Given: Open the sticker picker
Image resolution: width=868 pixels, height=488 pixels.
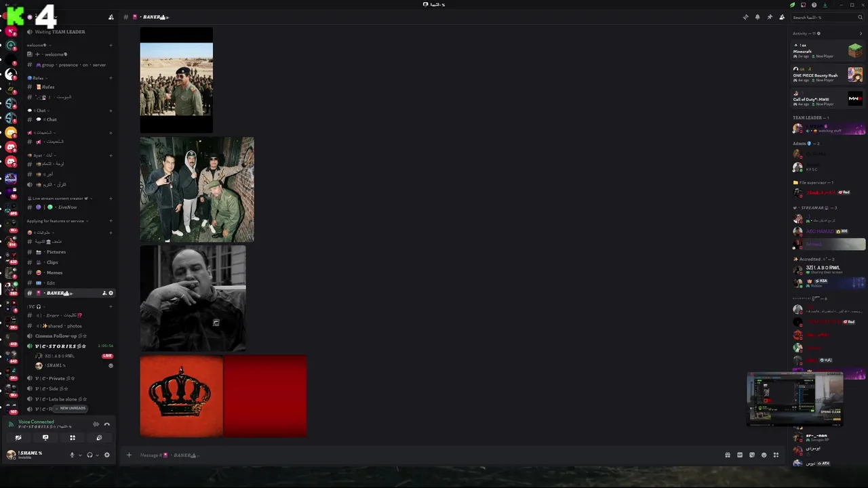Looking at the screenshot, I should click(752, 455).
